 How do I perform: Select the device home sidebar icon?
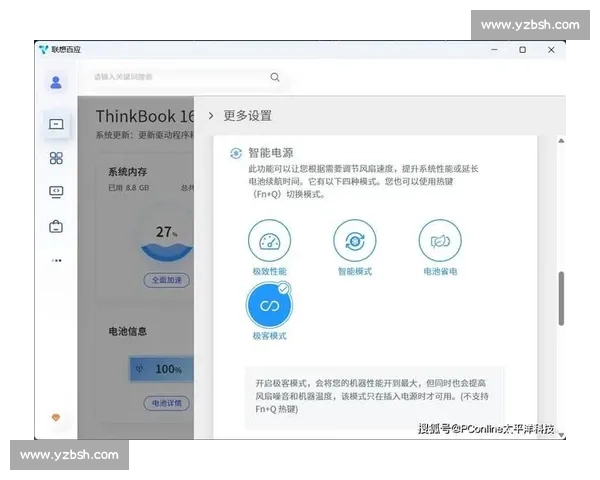click(56, 124)
